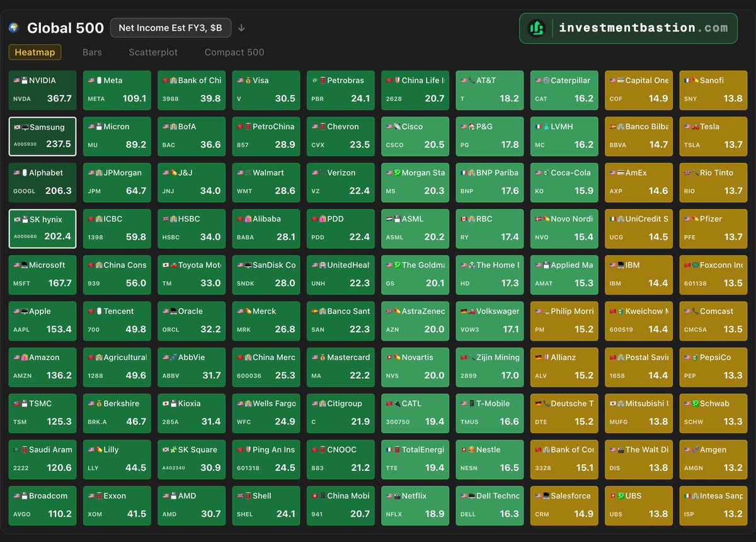The image size is (756, 542).
Task: Open the Alibaba BABA tile
Action: tap(266, 229)
